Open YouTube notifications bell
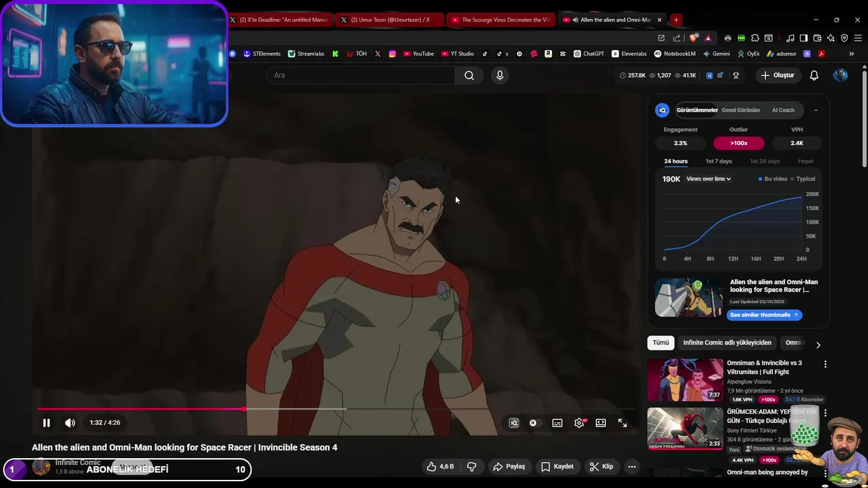 click(x=814, y=75)
